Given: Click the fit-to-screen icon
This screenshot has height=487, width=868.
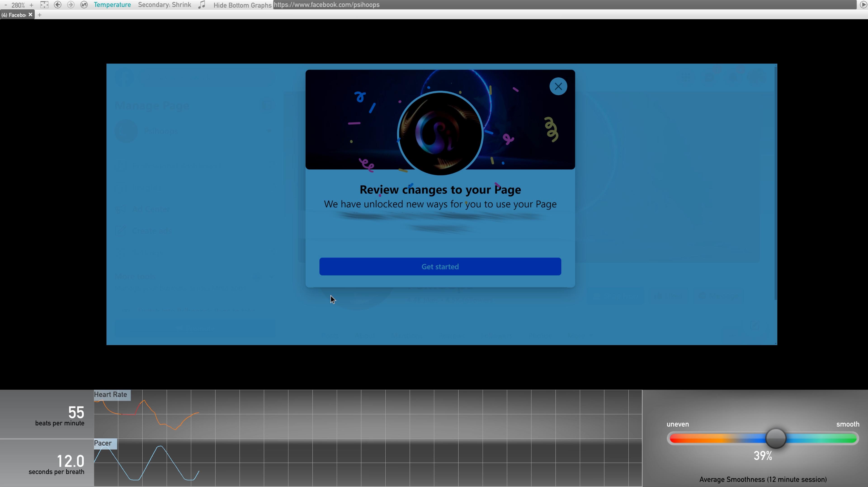Looking at the screenshot, I should 44,5.
